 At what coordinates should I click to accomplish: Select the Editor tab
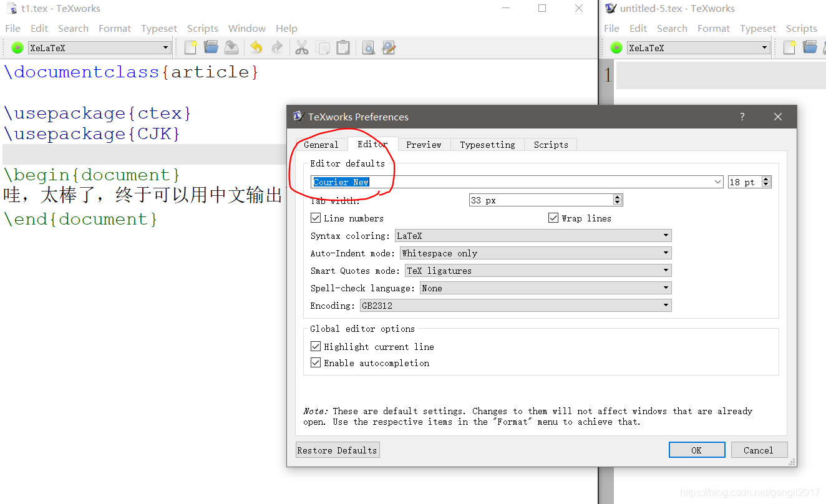372,144
